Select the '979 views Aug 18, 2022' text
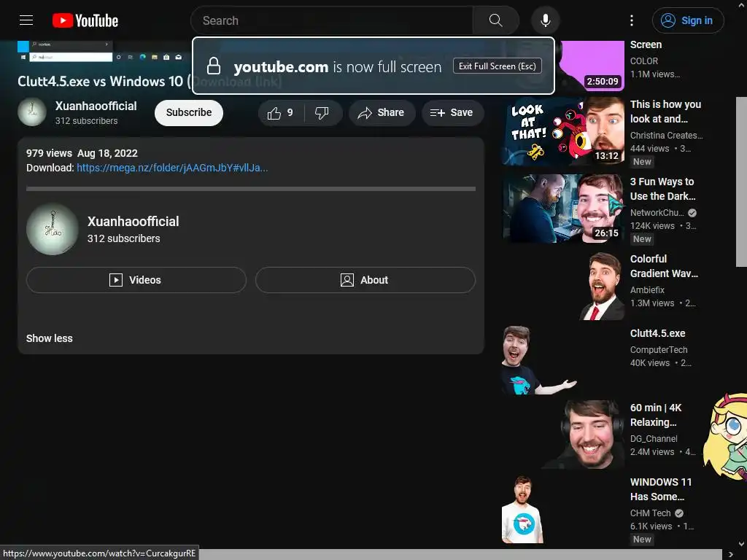 tap(82, 153)
